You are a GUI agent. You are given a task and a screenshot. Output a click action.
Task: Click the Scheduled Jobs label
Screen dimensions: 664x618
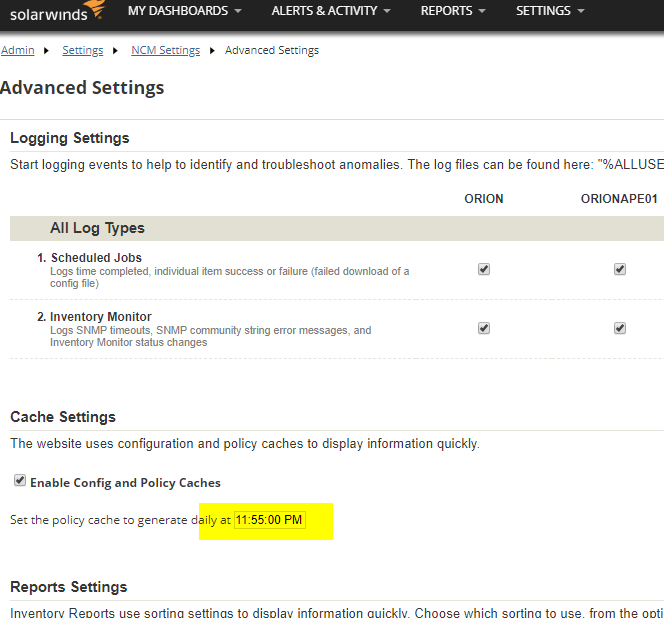pyautogui.click(x=96, y=258)
